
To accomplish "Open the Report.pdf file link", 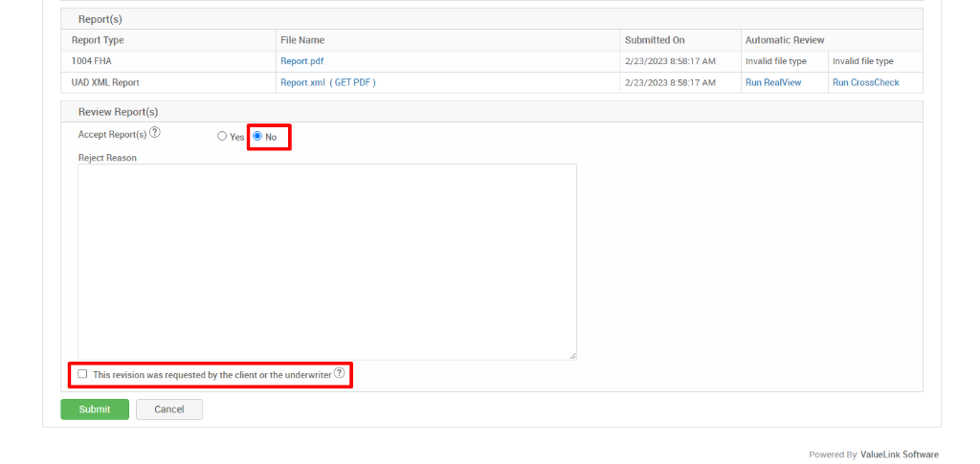I will [301, 61].
